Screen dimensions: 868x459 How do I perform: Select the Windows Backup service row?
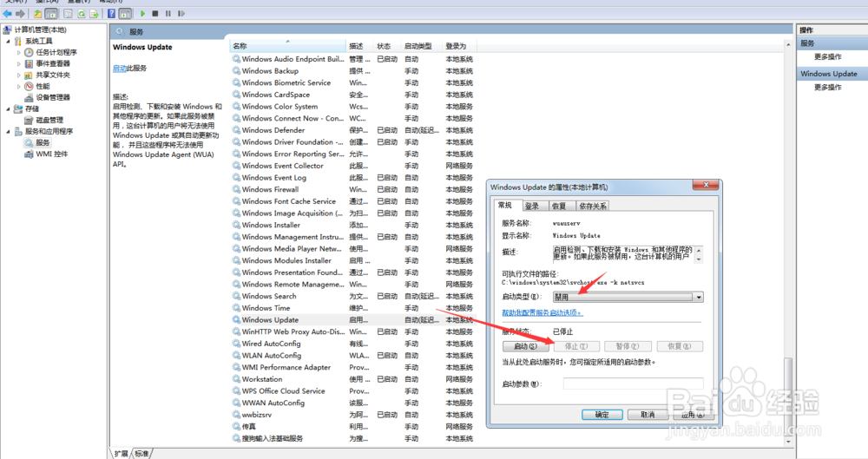353,71
